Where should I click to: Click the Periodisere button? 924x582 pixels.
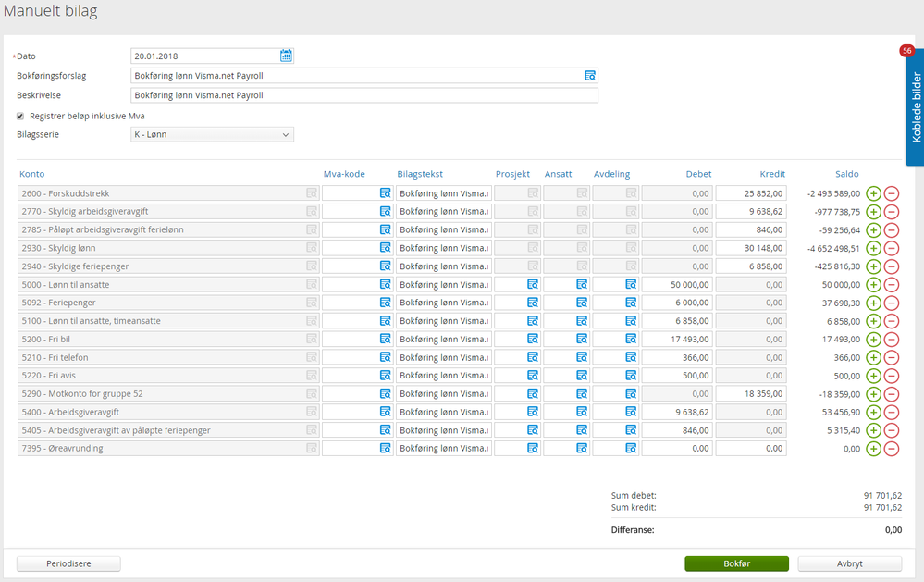point(69,563)
